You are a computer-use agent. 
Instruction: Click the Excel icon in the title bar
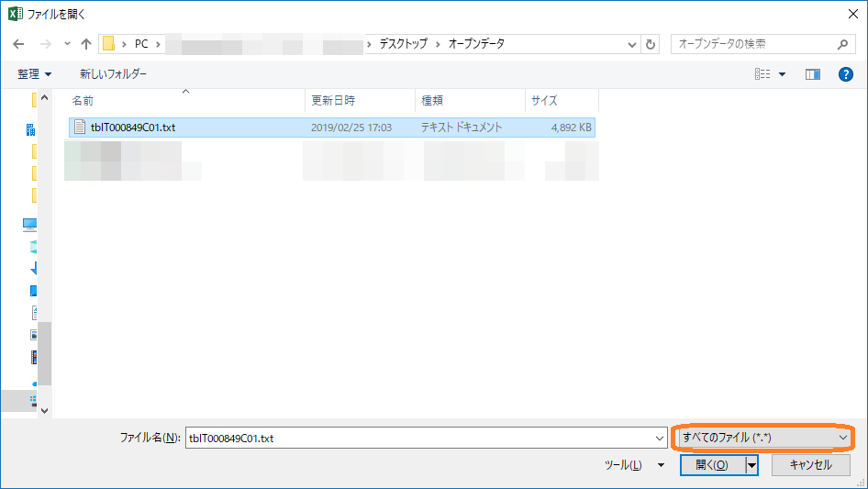point(14,13)
